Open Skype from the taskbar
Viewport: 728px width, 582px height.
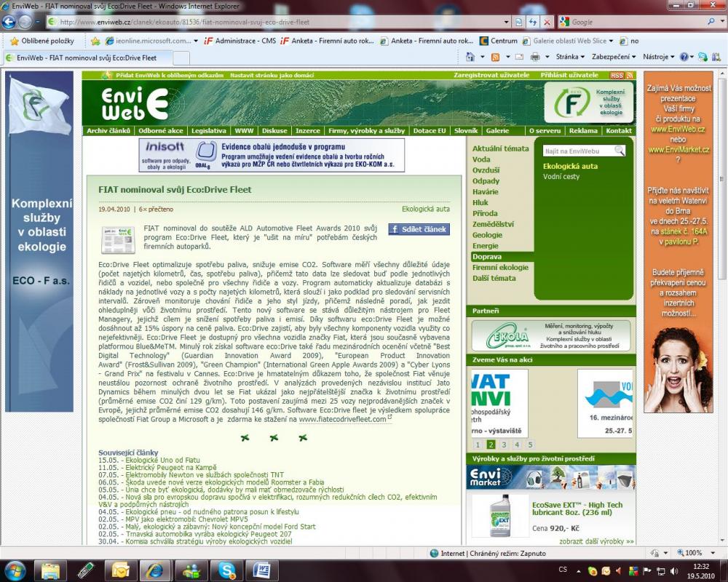[226, 570]
